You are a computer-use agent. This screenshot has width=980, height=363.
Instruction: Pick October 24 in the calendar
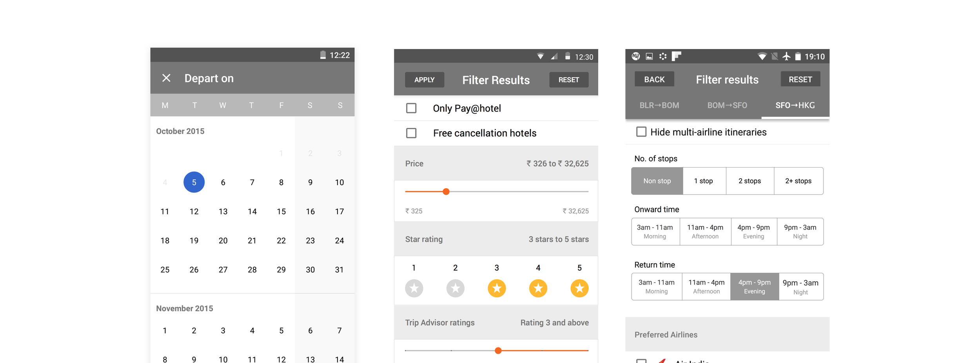tap(339, 241)
